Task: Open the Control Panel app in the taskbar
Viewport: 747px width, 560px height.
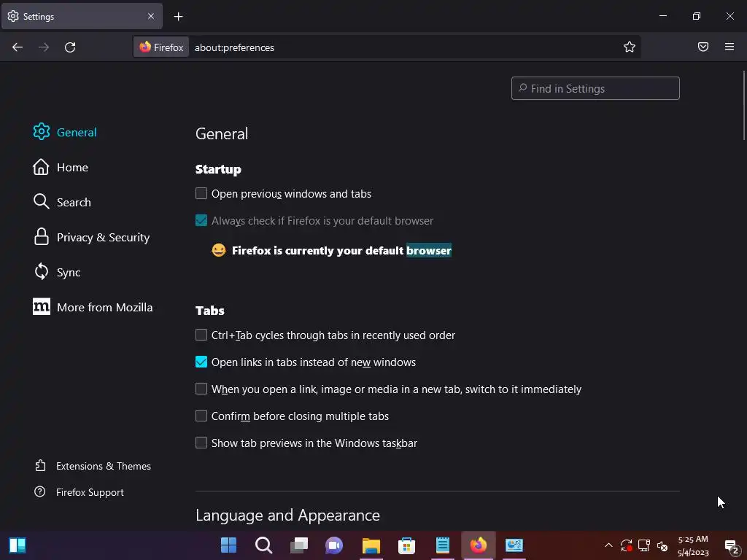Action: [x=514, y=545]
